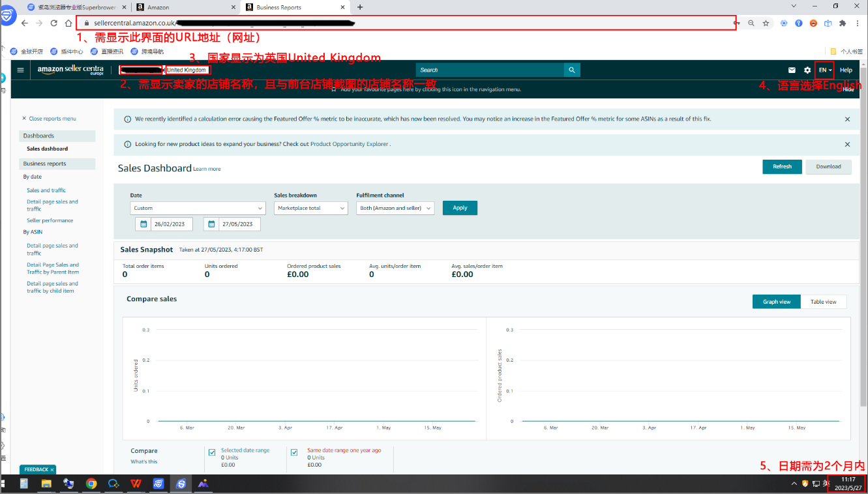The width and height of the screenshot is (868, 494).
Task: Expand the Date Custom dropdown
Action: tap(198, 208)
